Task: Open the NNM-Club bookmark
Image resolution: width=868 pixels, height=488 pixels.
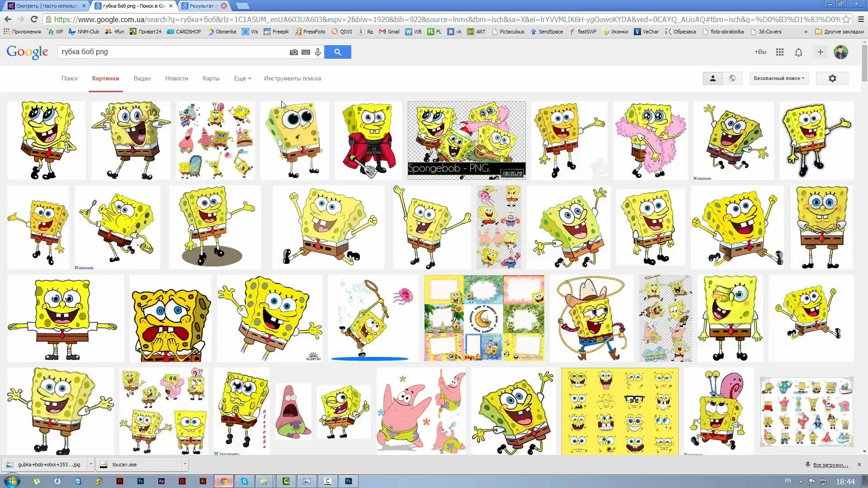Action: (x=84, y=32)
